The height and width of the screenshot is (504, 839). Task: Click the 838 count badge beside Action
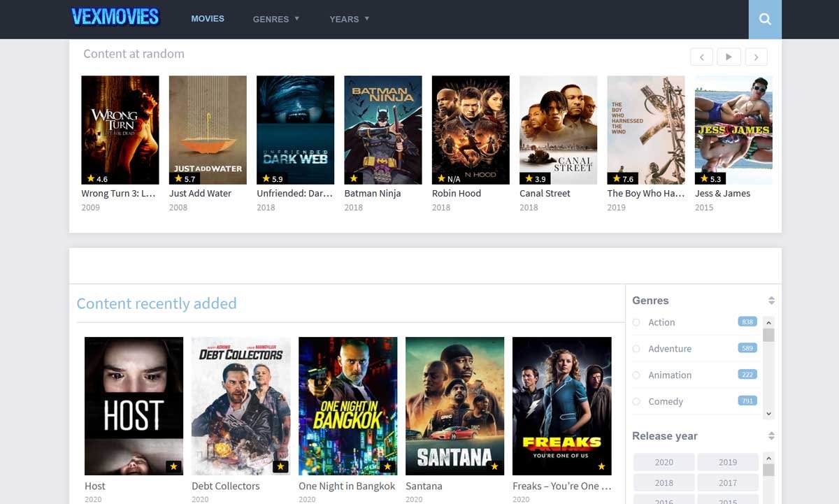coord(747,322)
